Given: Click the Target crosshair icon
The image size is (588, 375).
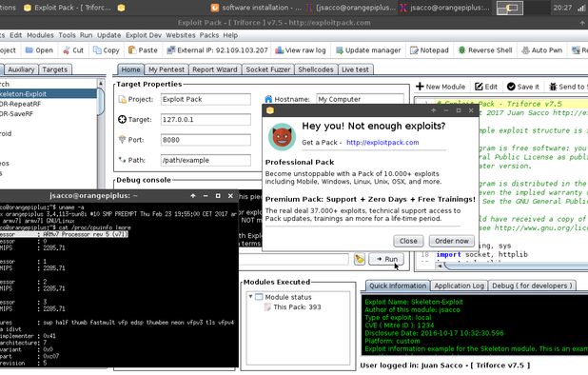Looking at the screenshot, I should tap(122, 120).
